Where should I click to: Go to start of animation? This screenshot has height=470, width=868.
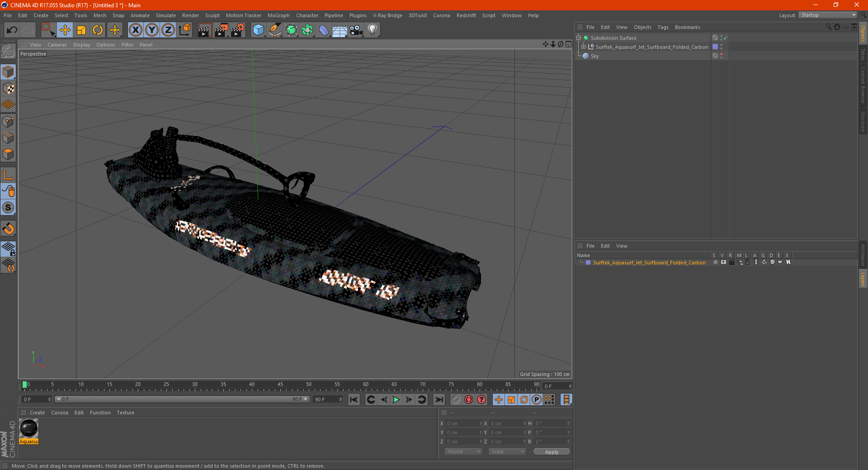pyautogui.click(x=354, y=399)
